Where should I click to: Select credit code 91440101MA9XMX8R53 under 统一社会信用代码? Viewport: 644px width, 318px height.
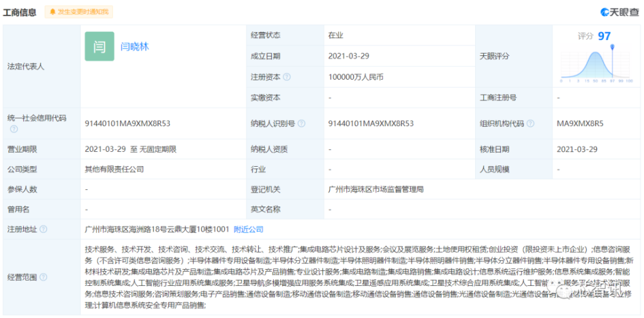(x=128, y=123)
